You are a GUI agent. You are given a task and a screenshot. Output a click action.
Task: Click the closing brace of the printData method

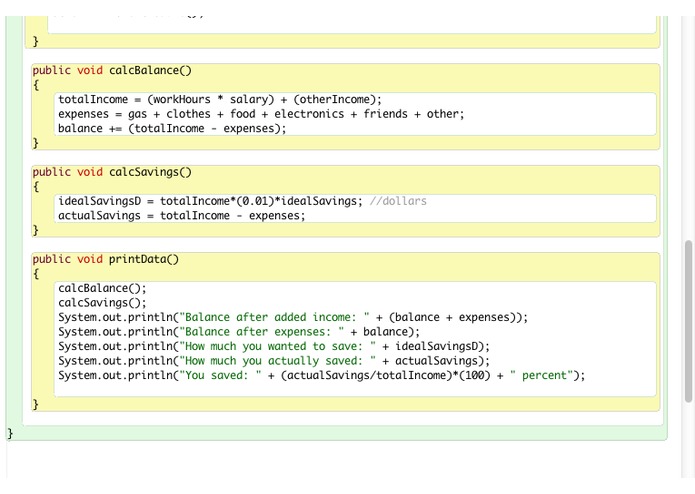coord(35,404)
